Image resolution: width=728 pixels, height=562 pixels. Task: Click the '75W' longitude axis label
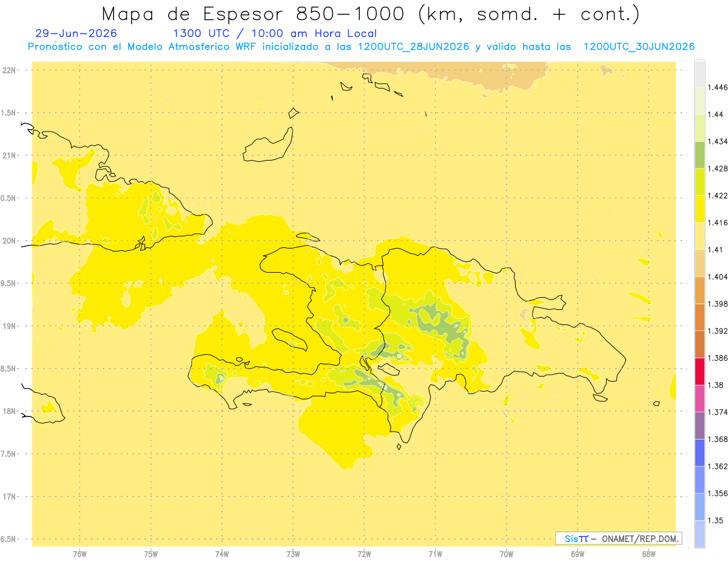pyautogui.click(x=151, y=554)
